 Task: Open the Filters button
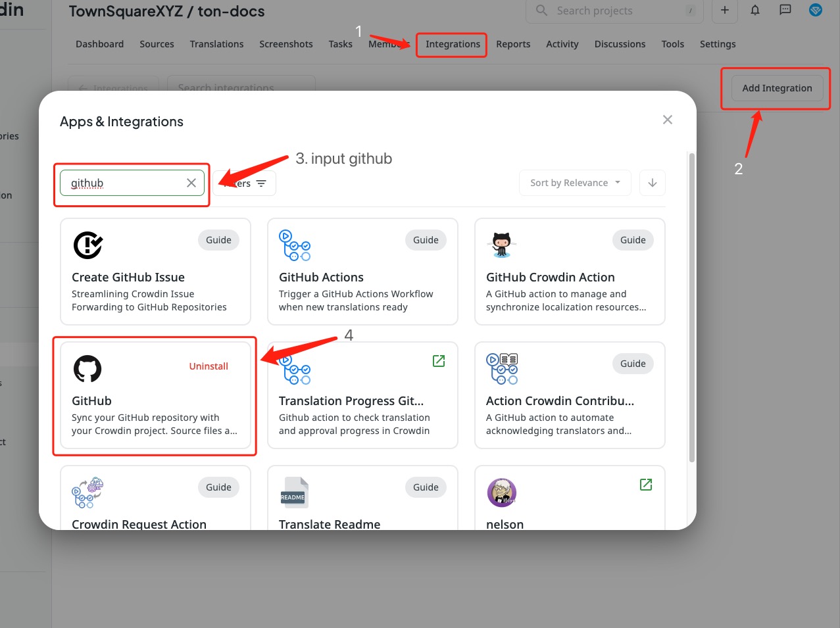click(244, 183)
